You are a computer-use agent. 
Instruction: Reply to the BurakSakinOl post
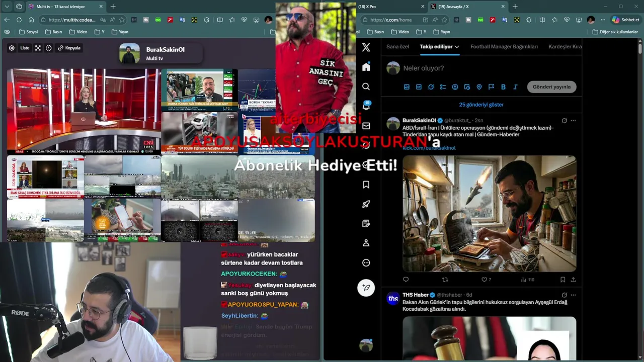pos(406,280)
